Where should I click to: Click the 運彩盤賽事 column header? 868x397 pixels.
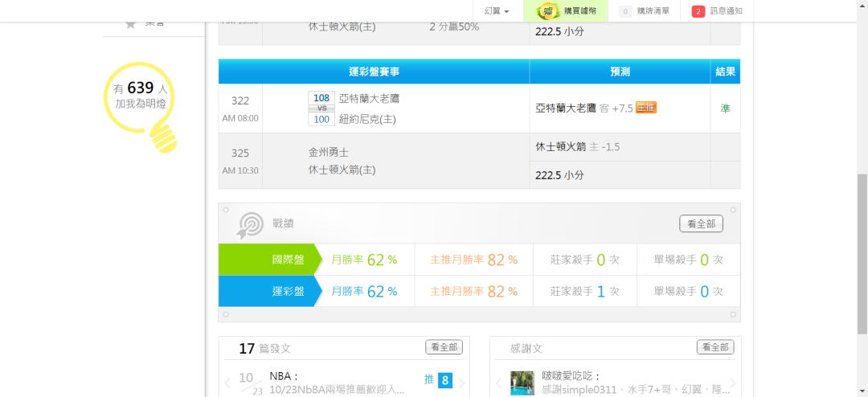point(375,72)
